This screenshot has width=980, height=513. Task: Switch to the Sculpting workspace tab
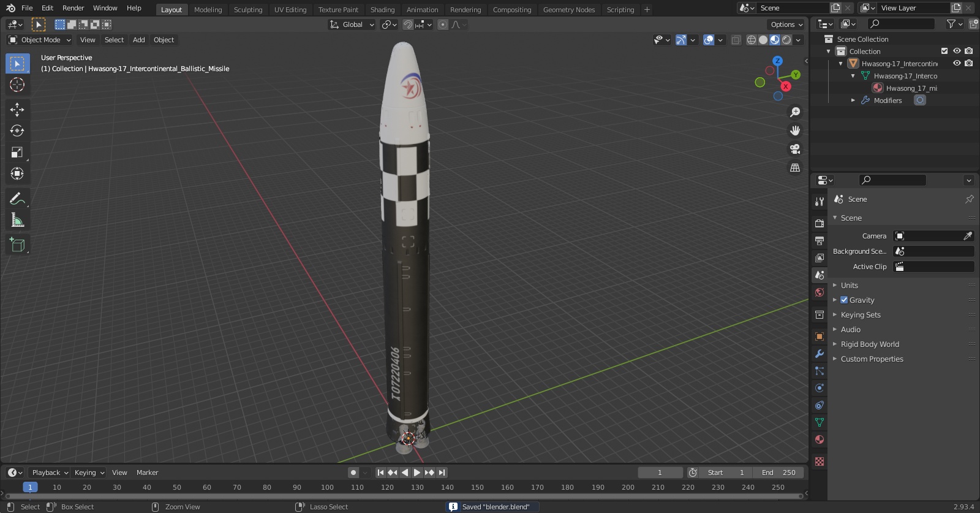(x=247, y=10)
